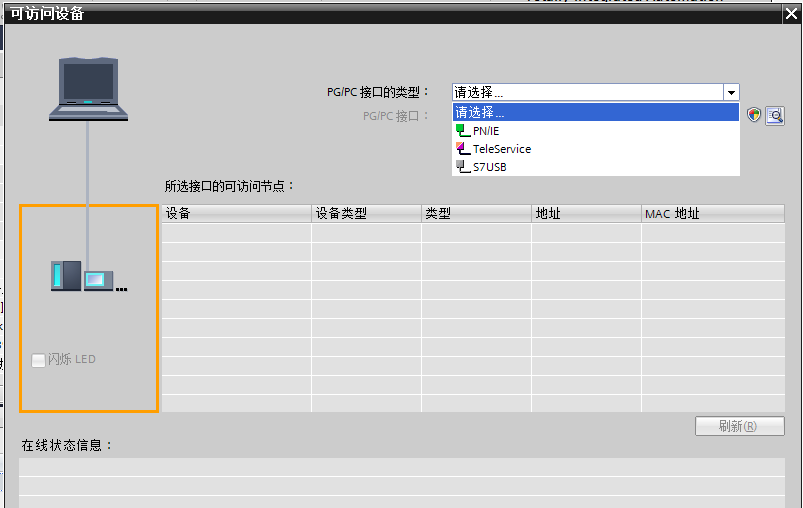Click the green PN/IE network icon

pyautogui.click(x=463, y=131)
